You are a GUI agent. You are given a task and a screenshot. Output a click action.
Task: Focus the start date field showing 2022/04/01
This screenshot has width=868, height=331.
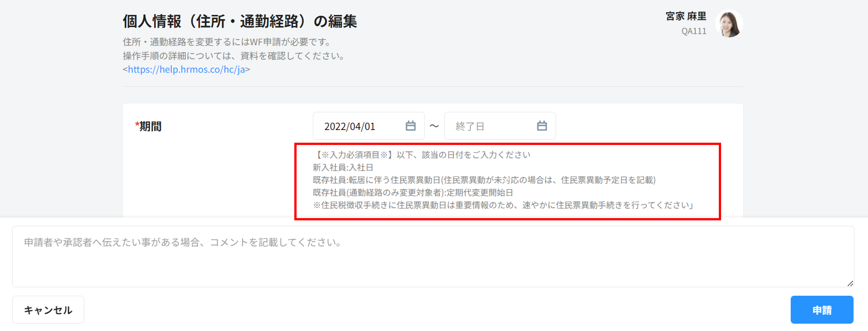357,126
